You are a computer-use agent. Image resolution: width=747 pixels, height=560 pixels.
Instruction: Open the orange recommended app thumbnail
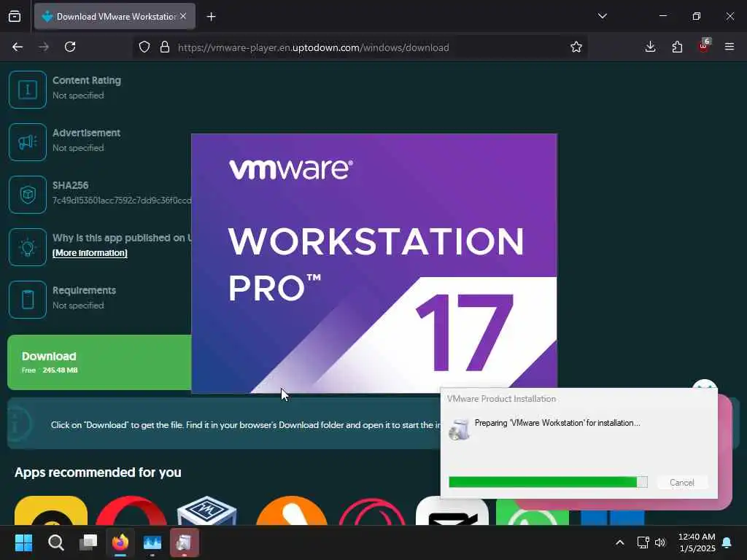click(x=292, y=510)
